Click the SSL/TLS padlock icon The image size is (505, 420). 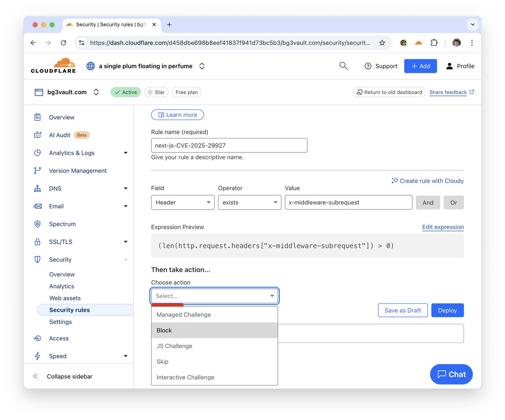click(37, 242)
